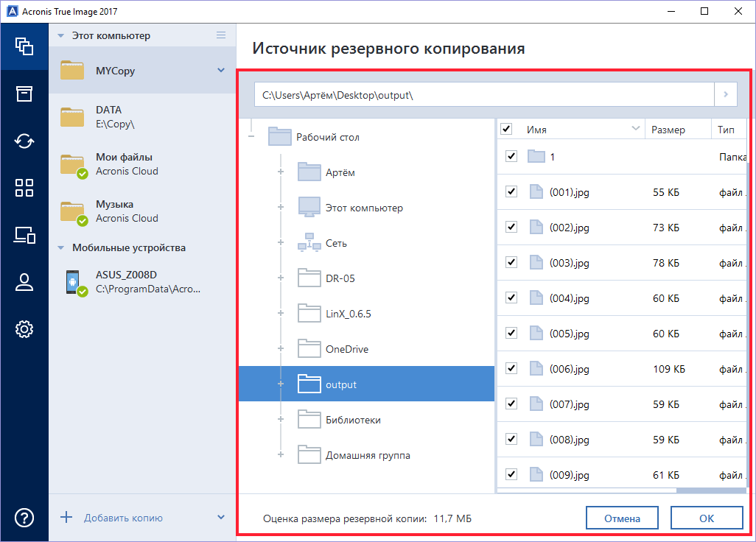Screen dimensions: 756x542
Task: Open the Sync section icon
Action: 24,141
